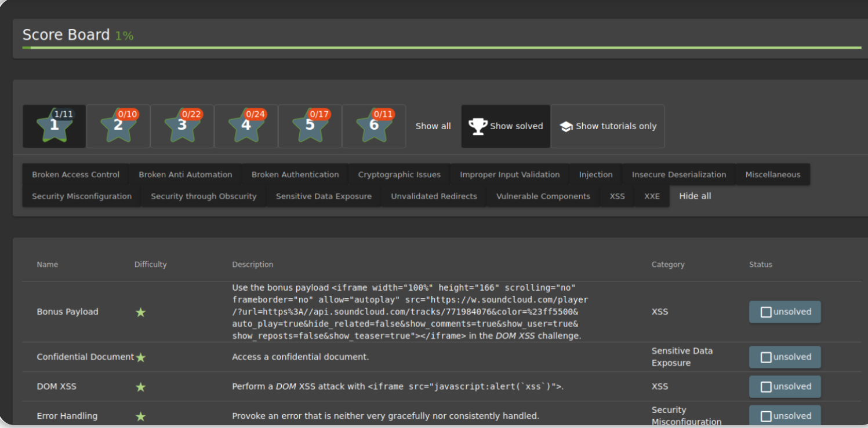Select the 5-star difficulty filter
This screenshot has width=868, height=428.
(310, 126)
